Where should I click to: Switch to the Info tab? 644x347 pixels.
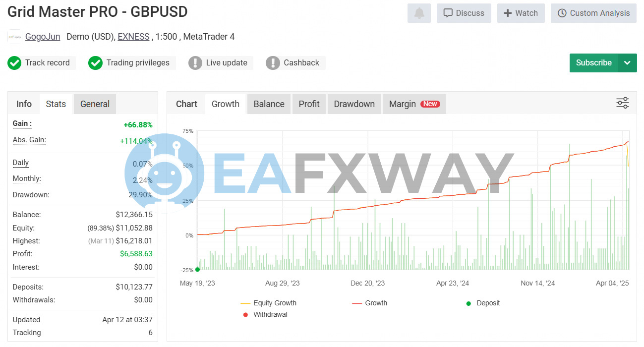click(24, 104)
